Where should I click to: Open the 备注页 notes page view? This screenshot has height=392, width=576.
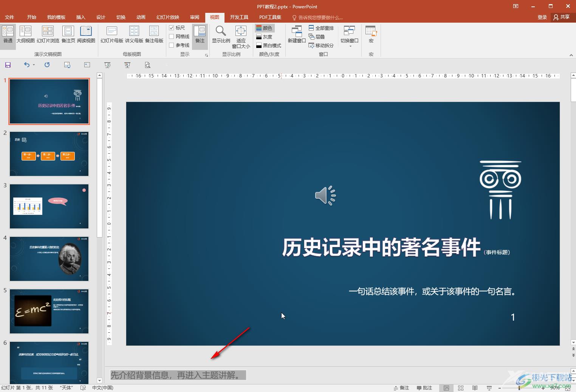[68, 34]
